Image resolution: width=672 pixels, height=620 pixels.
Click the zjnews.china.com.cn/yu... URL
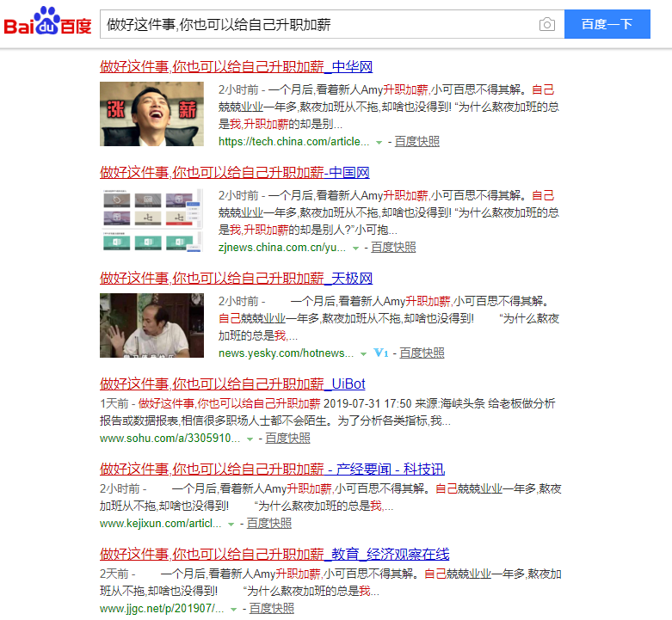click(x=282, y=248)
